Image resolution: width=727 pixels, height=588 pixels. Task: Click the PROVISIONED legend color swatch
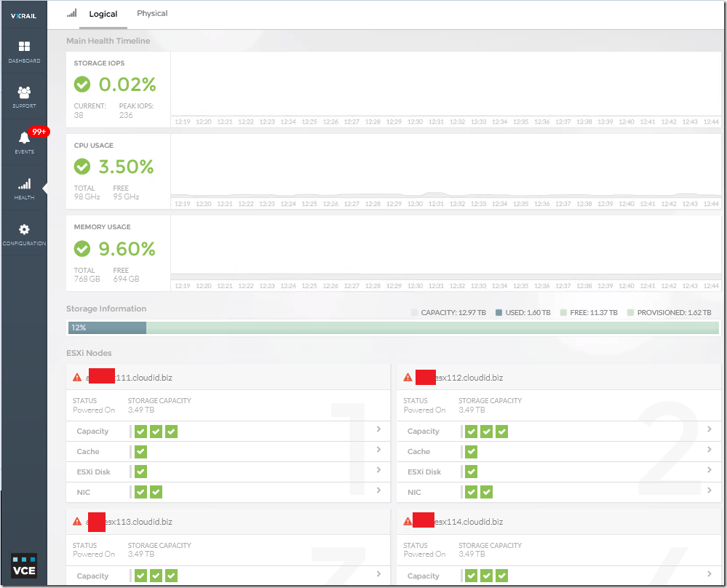pyautogui.click(x=630, y=312)
